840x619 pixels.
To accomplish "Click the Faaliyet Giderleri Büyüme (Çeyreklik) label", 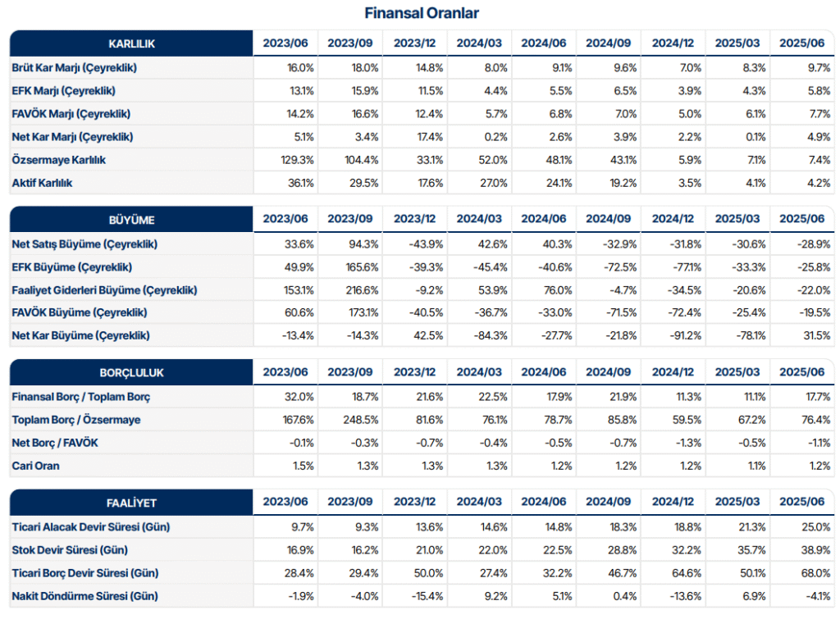I will pyautogui.click(x=104, y=290).
